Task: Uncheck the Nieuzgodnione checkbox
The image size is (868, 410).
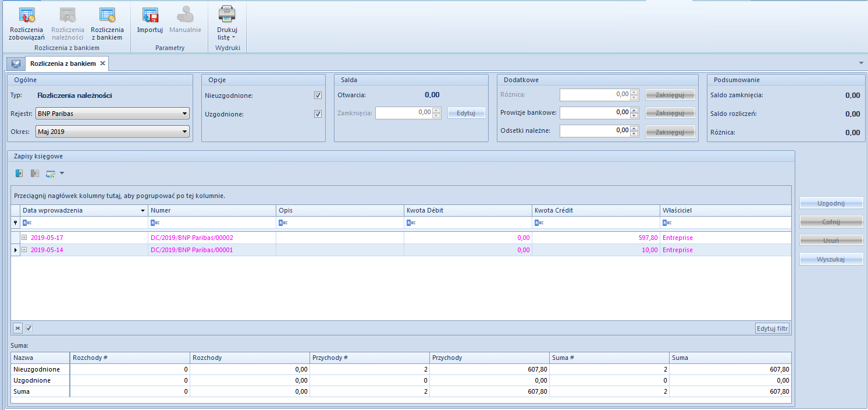Action: click(318, 96)
